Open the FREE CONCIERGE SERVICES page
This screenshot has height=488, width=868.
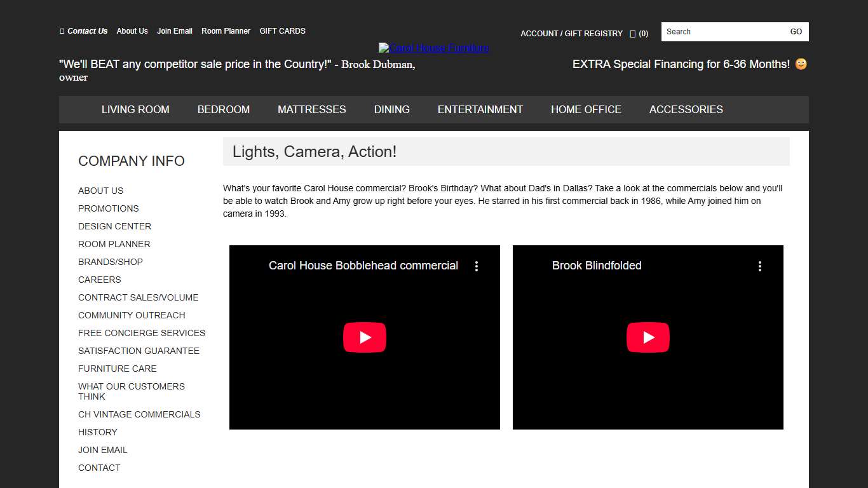pyautogui.click(x=142, y=333)
